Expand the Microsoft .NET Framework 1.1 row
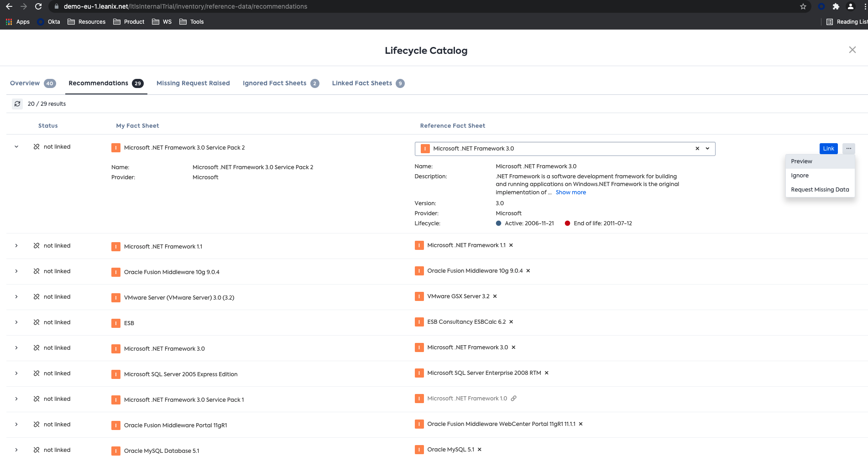Screen dimensions: 868x456 [x=16, y=246]
